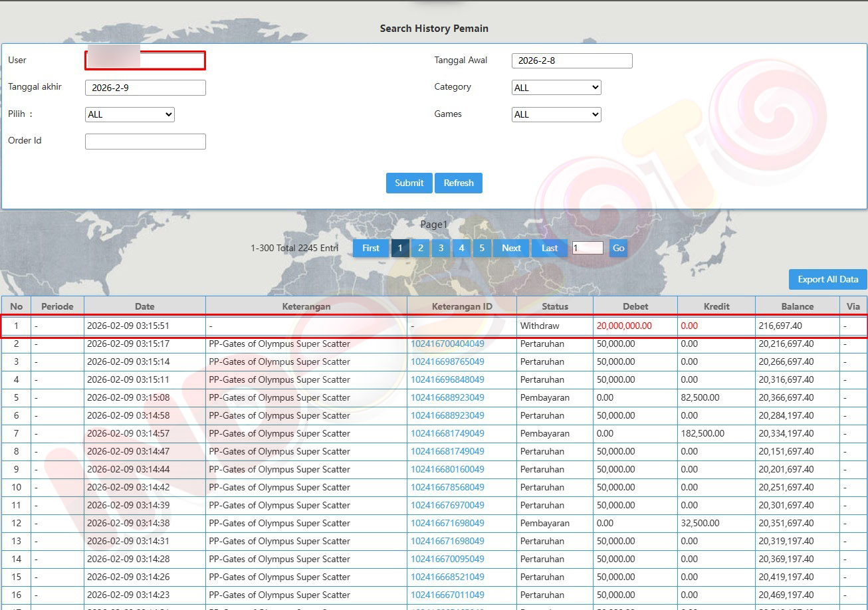The image size is (868, 610).
Task: Click the Next pagination button
Action: (x=511, y=248)
